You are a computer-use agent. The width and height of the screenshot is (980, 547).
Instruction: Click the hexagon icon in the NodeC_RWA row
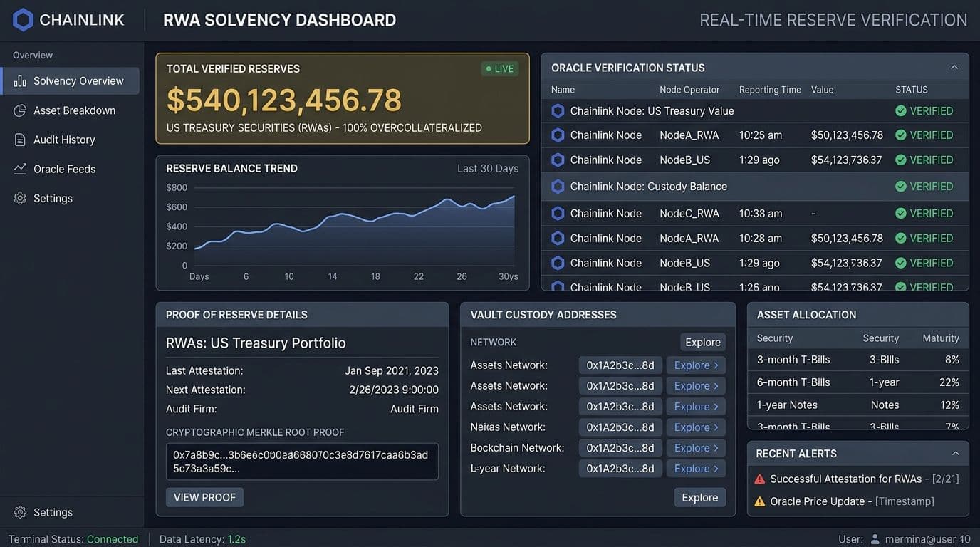[x=558, y=213]
